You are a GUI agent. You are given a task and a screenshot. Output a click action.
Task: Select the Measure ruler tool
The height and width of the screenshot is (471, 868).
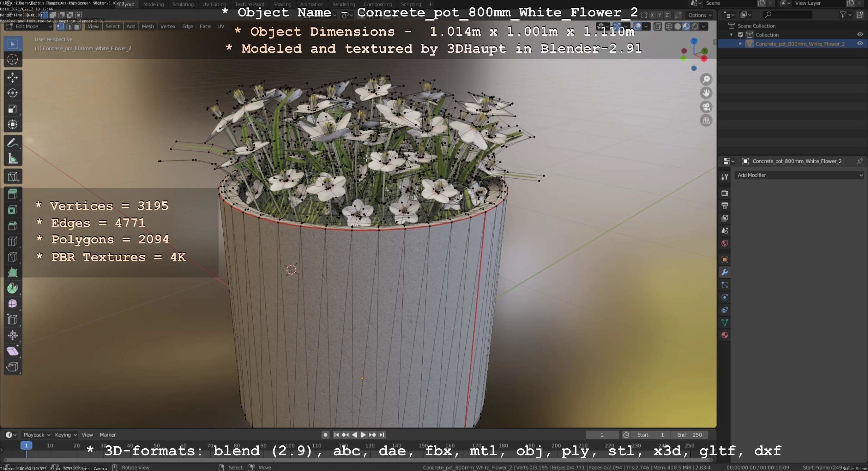pos(13,158)
